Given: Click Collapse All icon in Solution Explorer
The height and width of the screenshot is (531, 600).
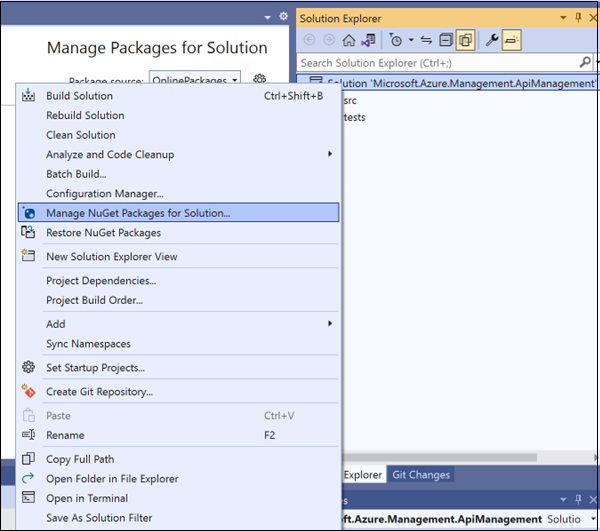Looking at the screenshot, I should click(x=446, y=40).
